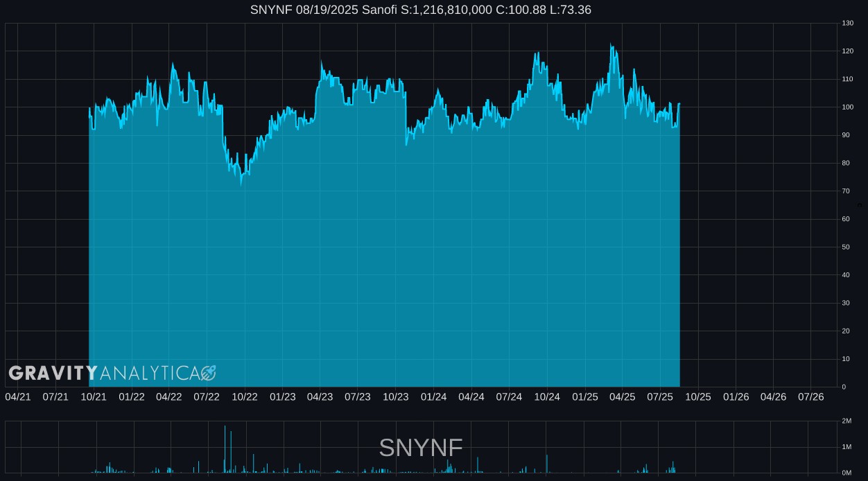This screenshot has height=481, width=868.
Task: Select the 40 price axis label
Action: click(x=846, y=275)
